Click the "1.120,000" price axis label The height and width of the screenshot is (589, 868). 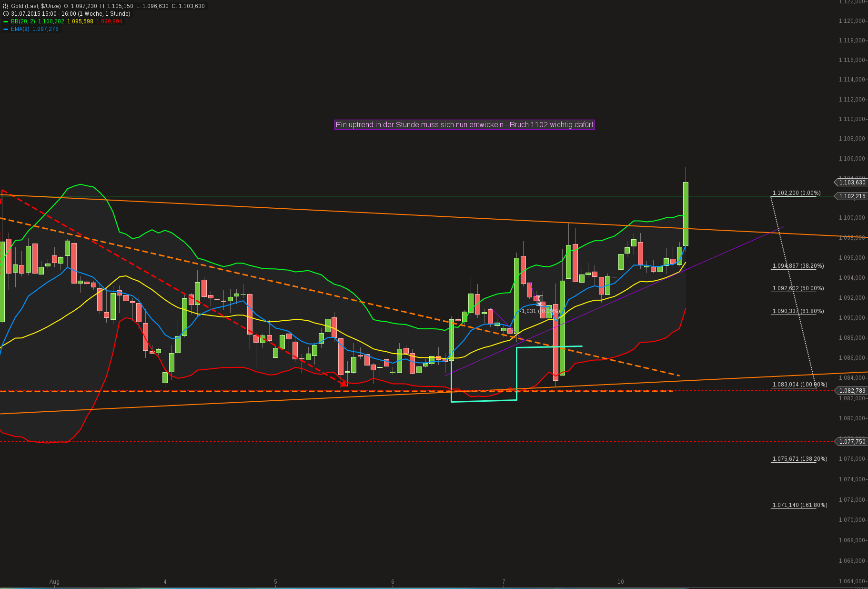click(x=851, y=21)
